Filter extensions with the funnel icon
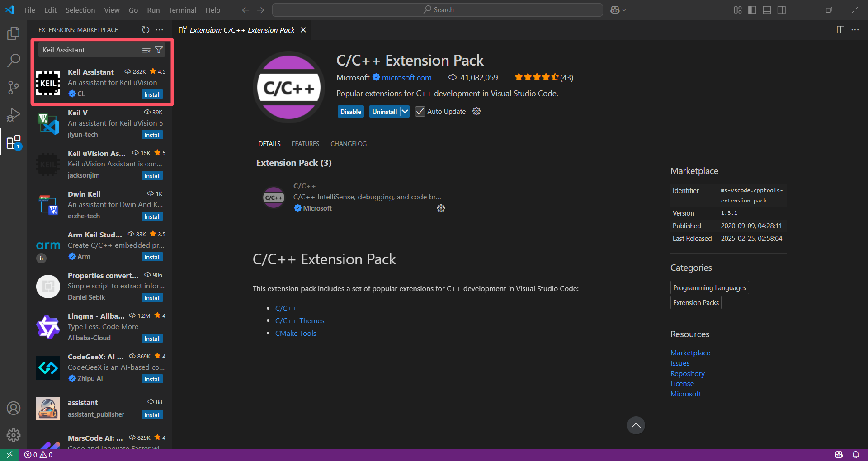Viewport: 868px width, 461px height. click(x=159, y=50)
